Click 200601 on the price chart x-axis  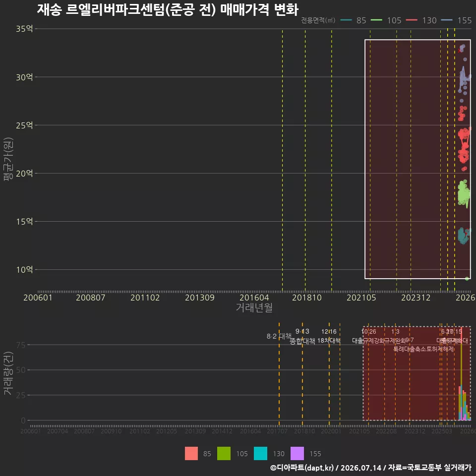click(x=38, y=297)
